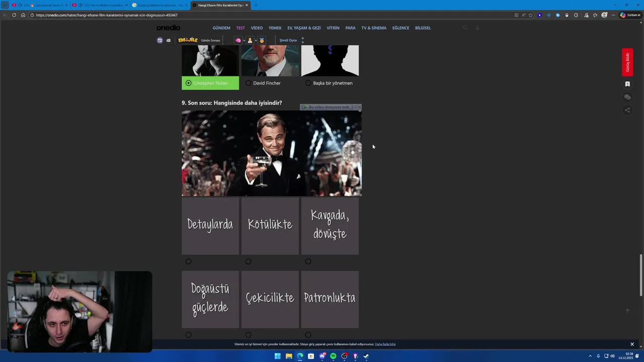
Task: Click the onedio logo
Action: tap(168, 28)
